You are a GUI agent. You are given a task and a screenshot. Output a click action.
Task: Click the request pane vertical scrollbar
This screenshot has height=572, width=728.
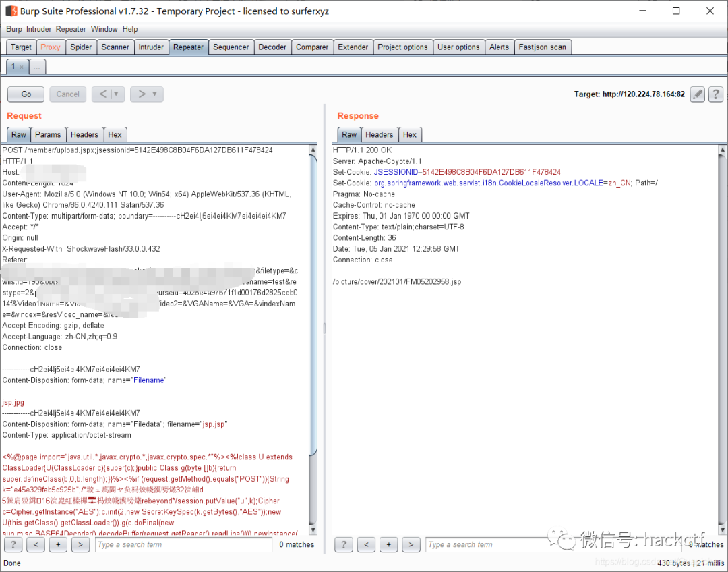(313, 304)
